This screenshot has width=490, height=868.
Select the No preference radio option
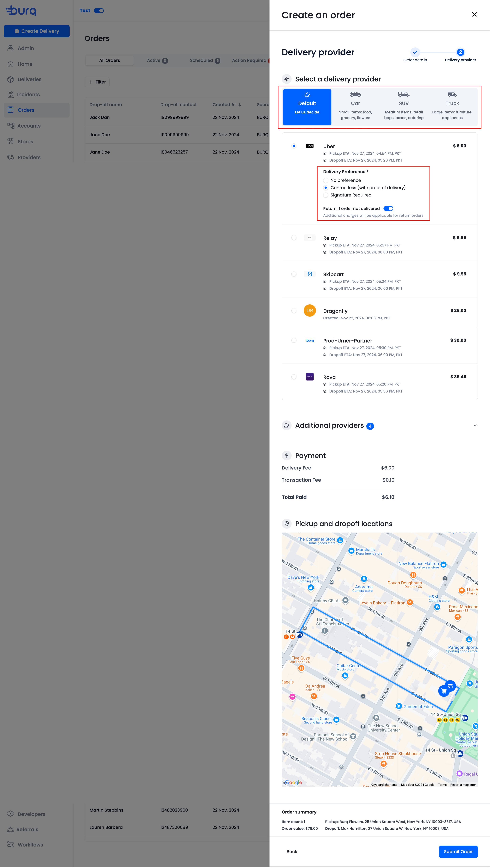click(x=325, y=181)
